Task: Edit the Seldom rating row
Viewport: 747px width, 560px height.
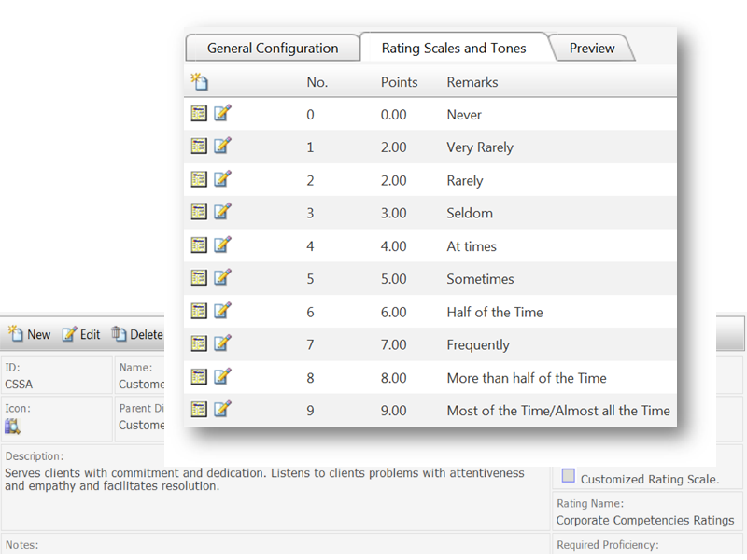Action: [222, 212]
